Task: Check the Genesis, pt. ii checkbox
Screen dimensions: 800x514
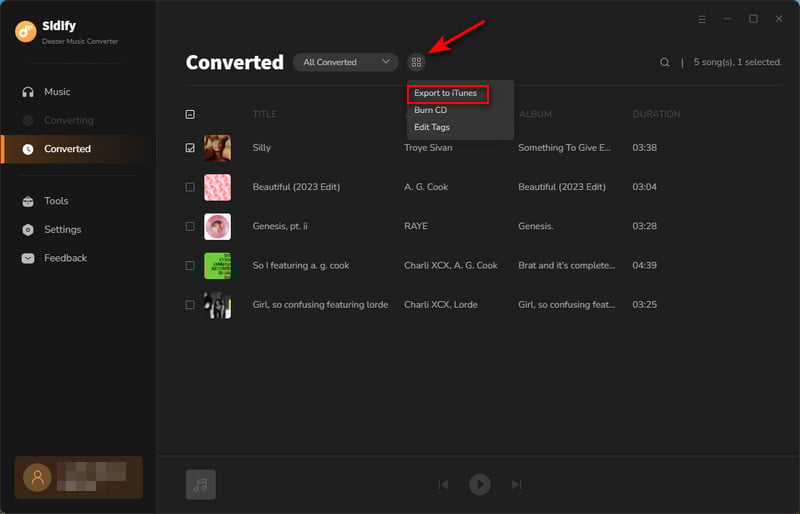Action: click(x=190, y=226)
